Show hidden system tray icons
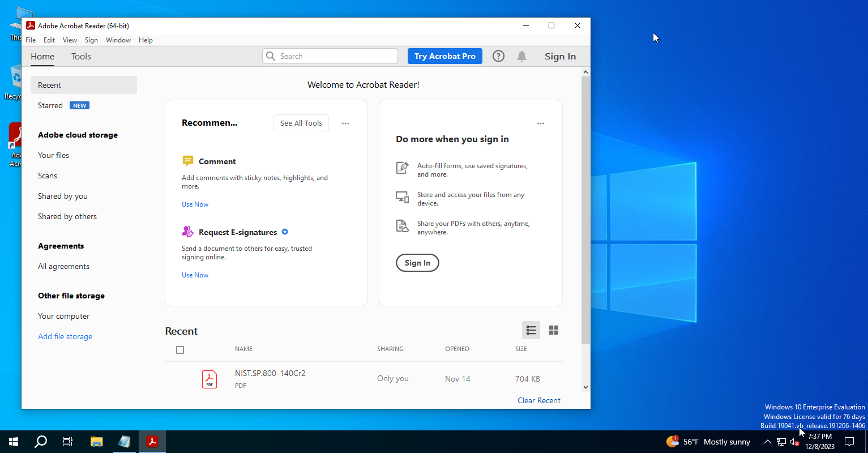The width and height of the screenshot is (868, 453). [768, 442]
